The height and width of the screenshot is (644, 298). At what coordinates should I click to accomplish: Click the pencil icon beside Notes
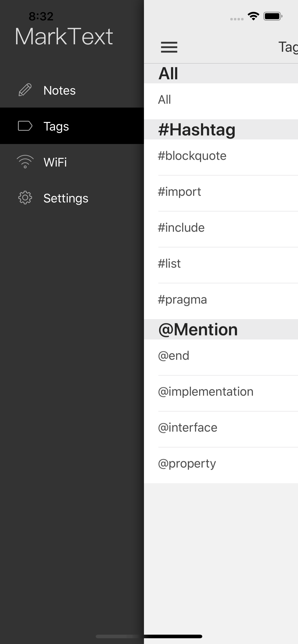click(25, 91)
